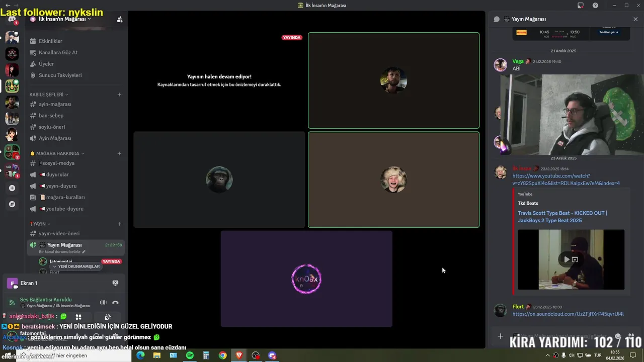This screenshot has width=644, height=362.
Task: Show hidden system tray icons
Action: [x=547, y=355]
